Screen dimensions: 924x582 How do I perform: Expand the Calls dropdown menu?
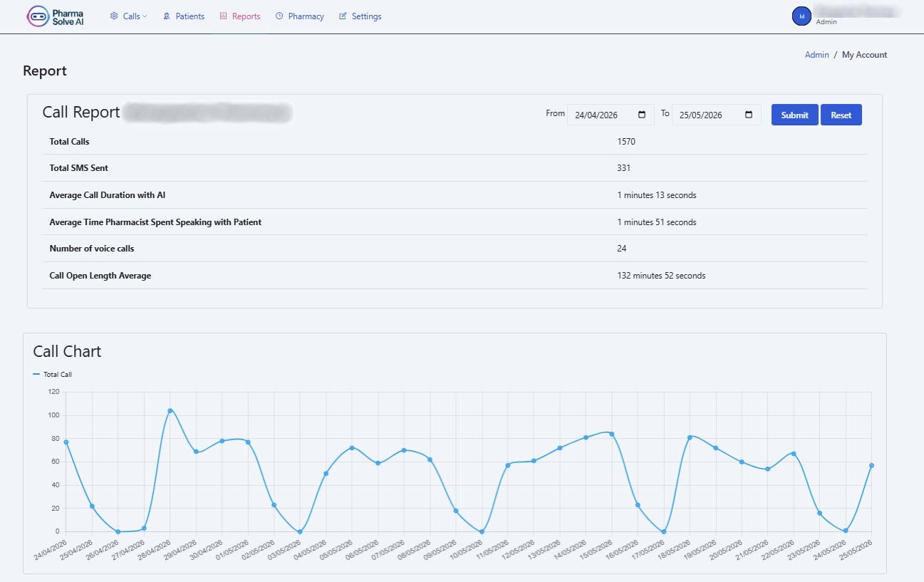[129, 16]
